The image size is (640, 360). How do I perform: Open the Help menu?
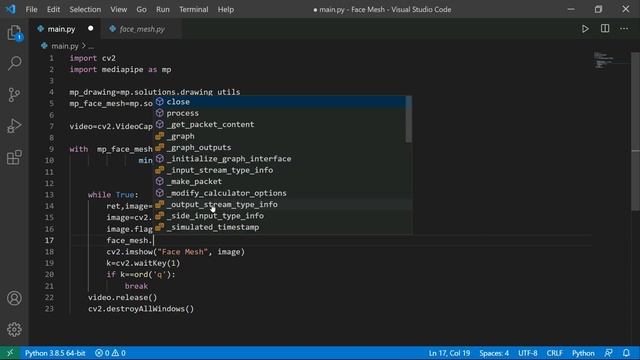226,9
